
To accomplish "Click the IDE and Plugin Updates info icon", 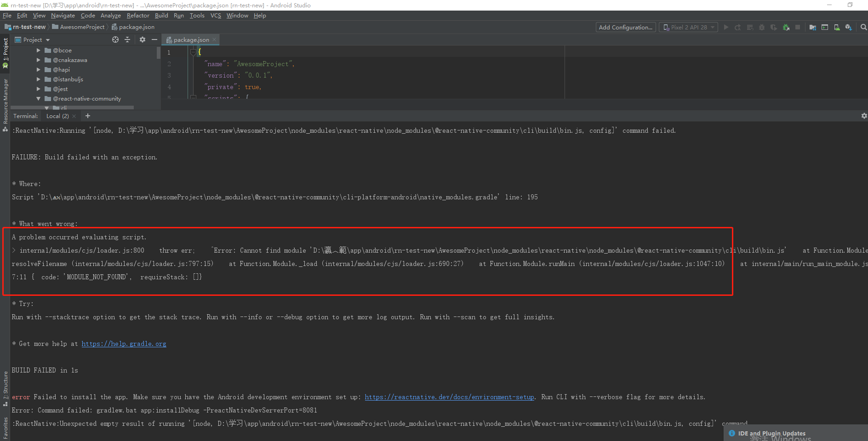I will pyautogui.click(x=732, y=433).
